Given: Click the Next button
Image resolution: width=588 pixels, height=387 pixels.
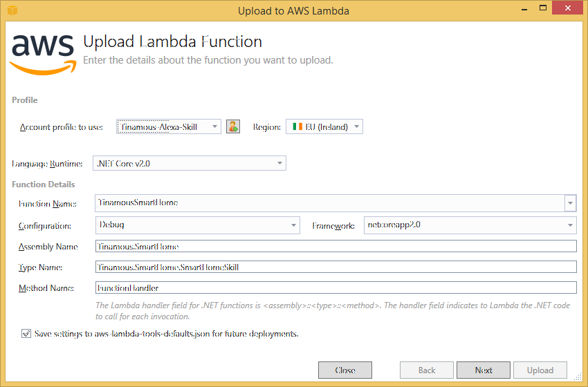Looking at the screenshot, I should click(484, 370).
